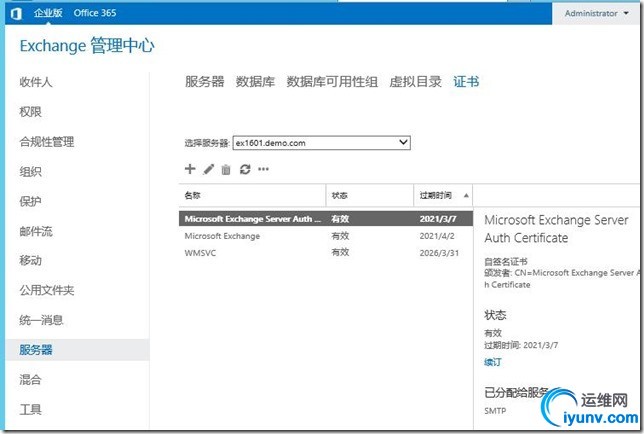Image resolution: width=644 pixels, height=434 pixels.
Task: Open 移动 in sidebar
Action: coord(30,260)
